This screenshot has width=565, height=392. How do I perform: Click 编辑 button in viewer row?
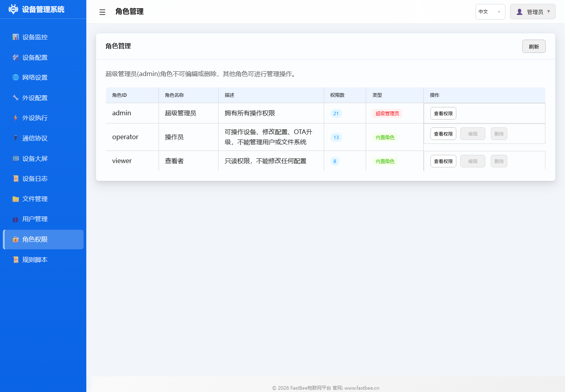click(472, 161)
